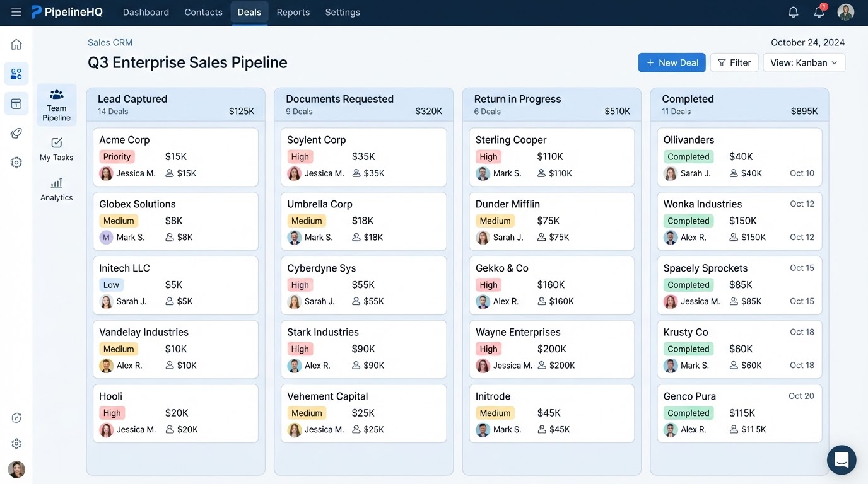Go to Contacts tab
The image size is (868, 484).
click(x=203, y=12)
